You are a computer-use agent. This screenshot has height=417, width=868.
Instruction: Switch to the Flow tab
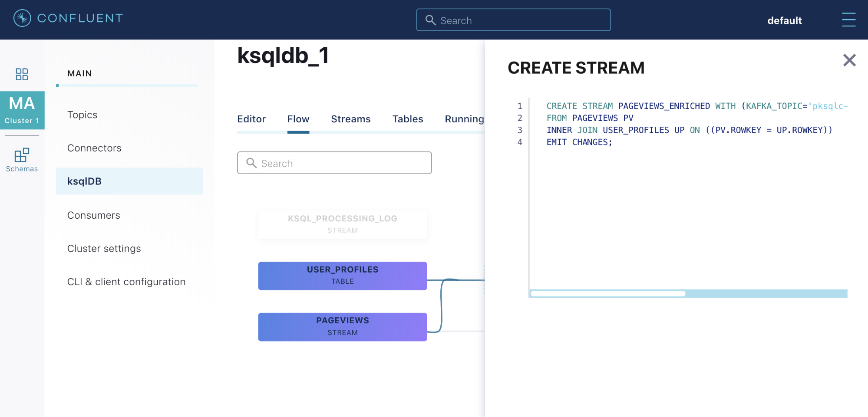(298, 119)
